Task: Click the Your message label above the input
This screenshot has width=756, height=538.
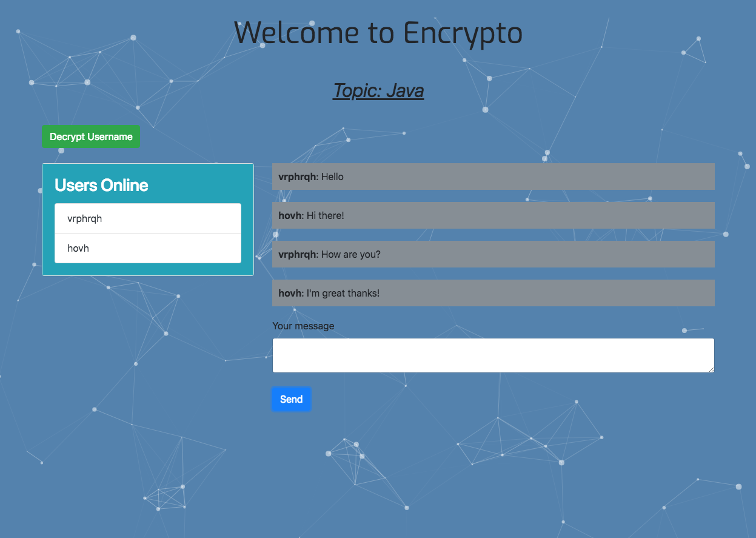Action: pyautogui.click(x=303, y=326)
